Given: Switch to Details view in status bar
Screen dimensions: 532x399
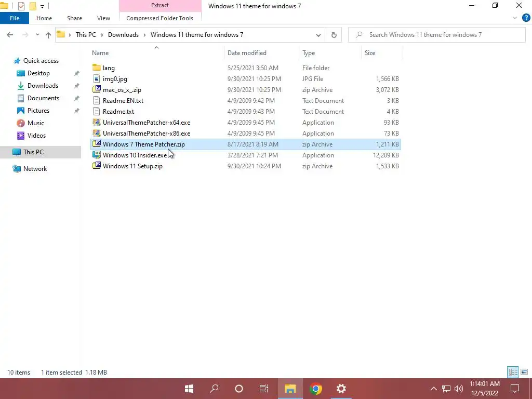Looking at the screenshot, I should (x=513, y=372).
